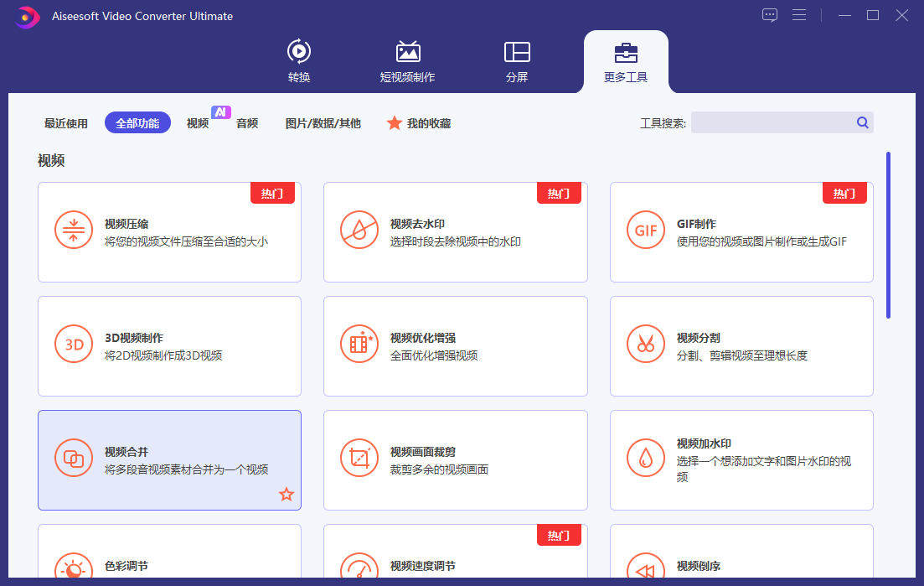Screen dimensions: 924x586
Task: Show the 视频 AI category list
Action: click(x=197, y=122)
